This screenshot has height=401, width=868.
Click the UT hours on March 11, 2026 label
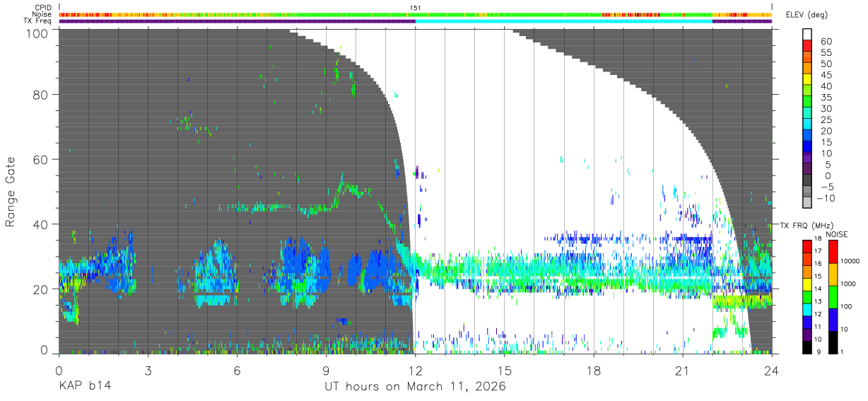[415, 387]
